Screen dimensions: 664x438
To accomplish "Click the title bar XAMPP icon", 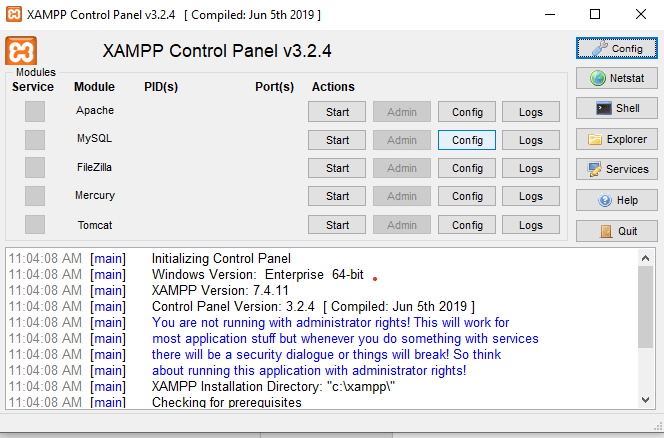I will 14,14.
